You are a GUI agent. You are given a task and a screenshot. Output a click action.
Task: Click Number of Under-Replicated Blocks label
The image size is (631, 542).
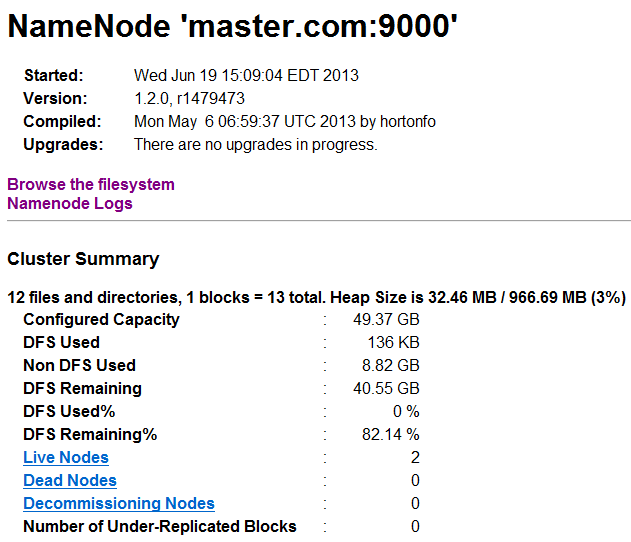coord(160,526)
